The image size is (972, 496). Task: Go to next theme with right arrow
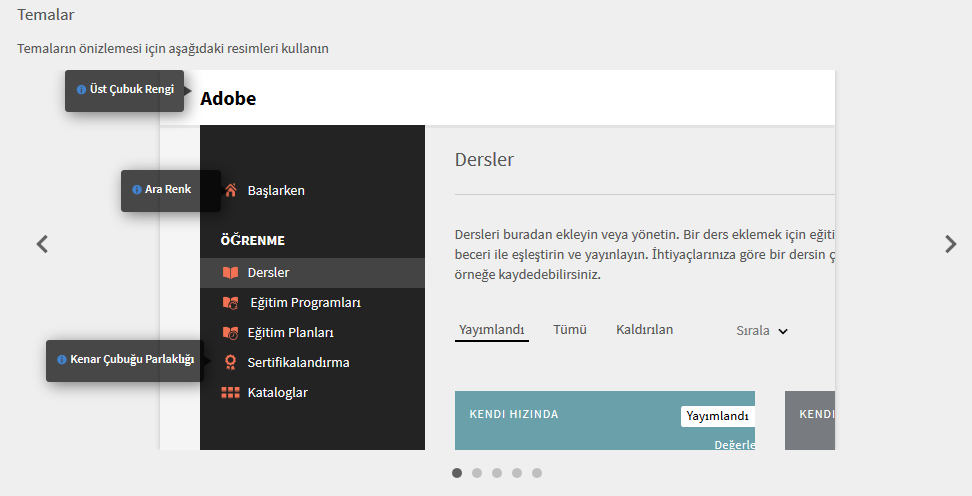point(950,243)
